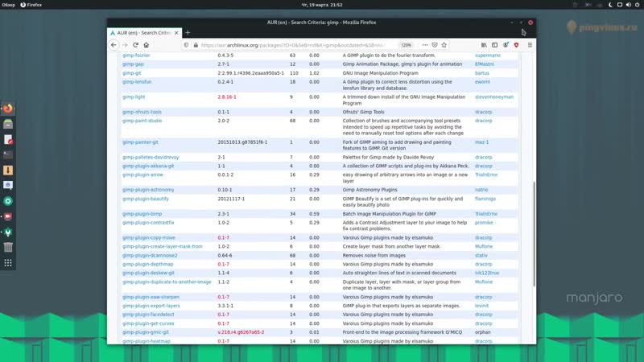Launch the terminal from the dock
The width and height of the screenshot is (644, 362).
(x=8, y=154)
